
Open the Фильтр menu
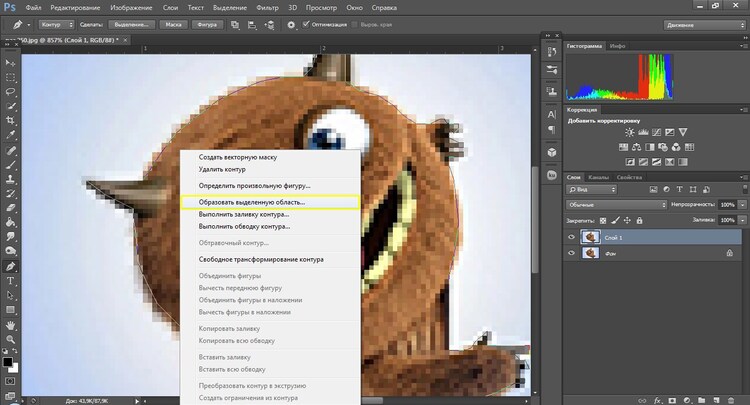pos(267,8)
